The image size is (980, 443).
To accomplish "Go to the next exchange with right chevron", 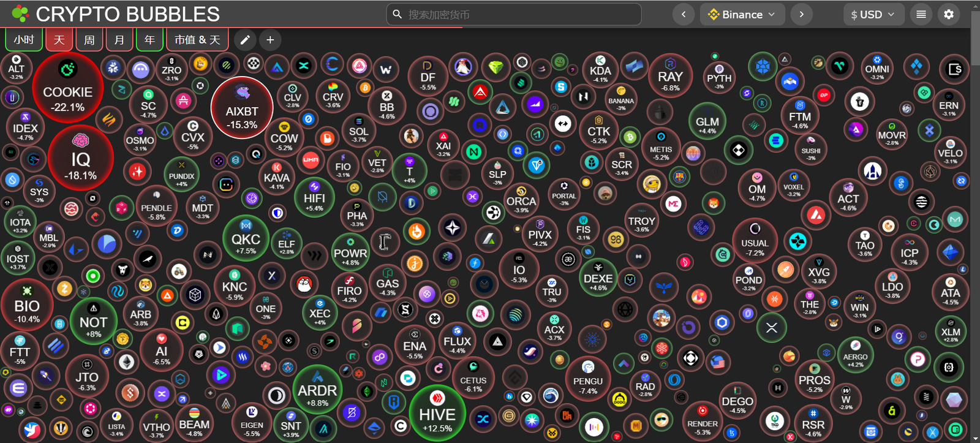I will pos(801,14).
